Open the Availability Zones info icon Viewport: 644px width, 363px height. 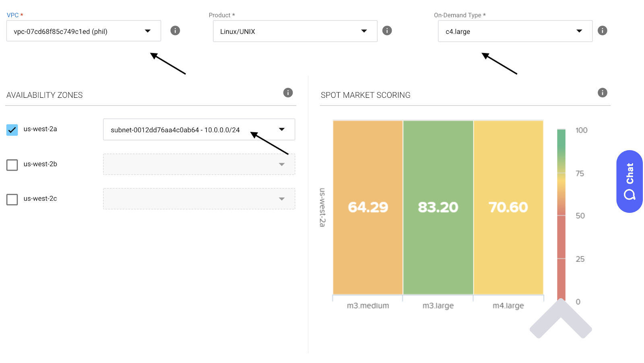tap(288, 93)
